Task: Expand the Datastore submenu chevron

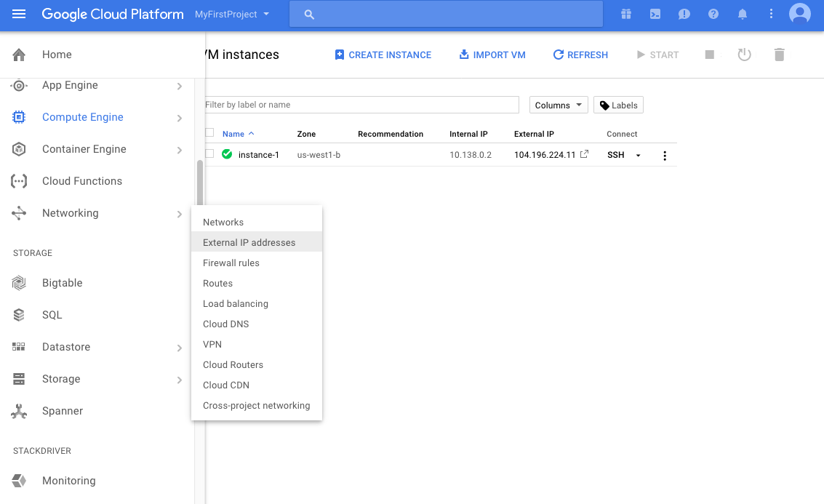Action: (x=180, y=348)
